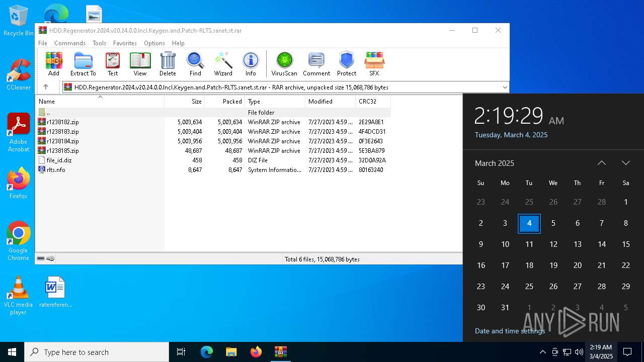644x362 pixels.
Task: Create SFX archive via SFX icon
Action: 374,64
